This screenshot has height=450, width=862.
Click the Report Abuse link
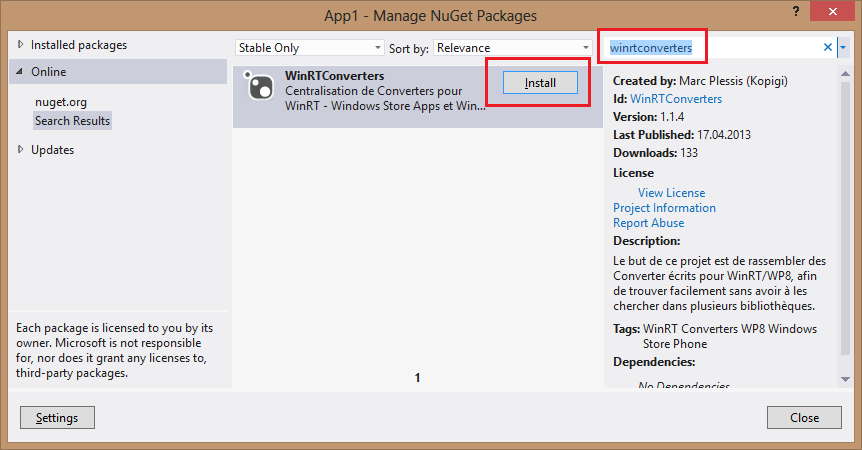click(649, 223)
